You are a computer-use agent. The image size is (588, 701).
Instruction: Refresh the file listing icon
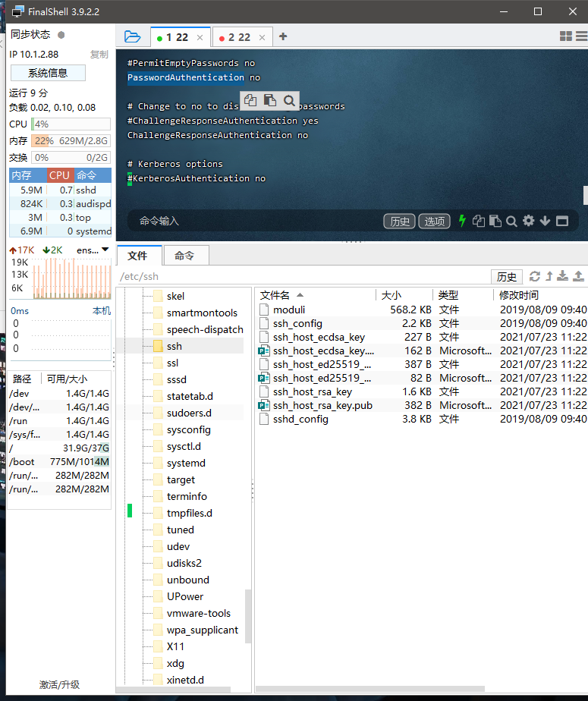534,276
